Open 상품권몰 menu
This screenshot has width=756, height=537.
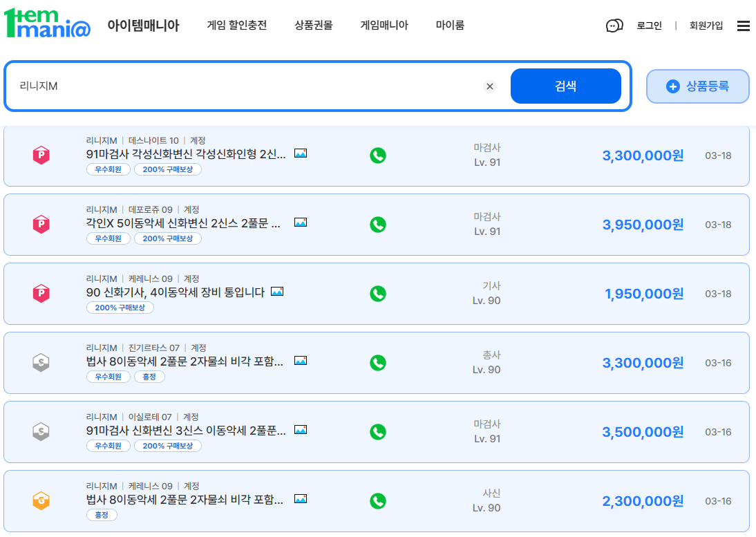pos(314,25)
